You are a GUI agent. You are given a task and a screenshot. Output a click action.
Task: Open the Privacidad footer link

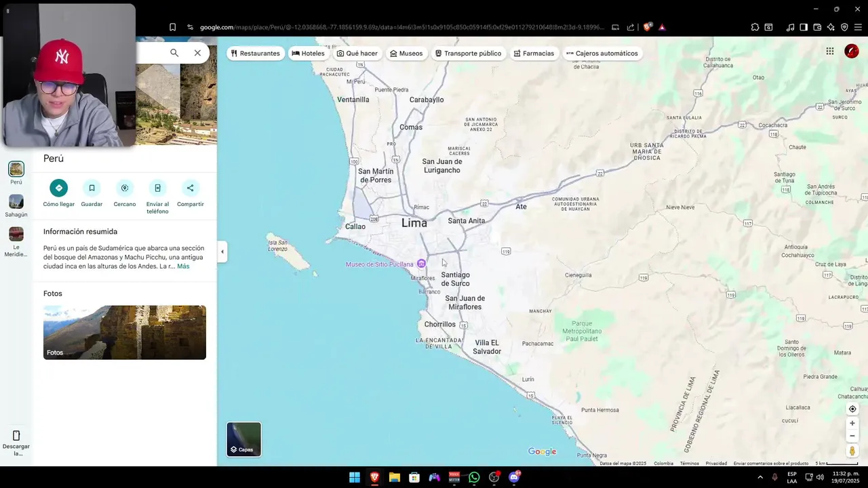[716, 464]
